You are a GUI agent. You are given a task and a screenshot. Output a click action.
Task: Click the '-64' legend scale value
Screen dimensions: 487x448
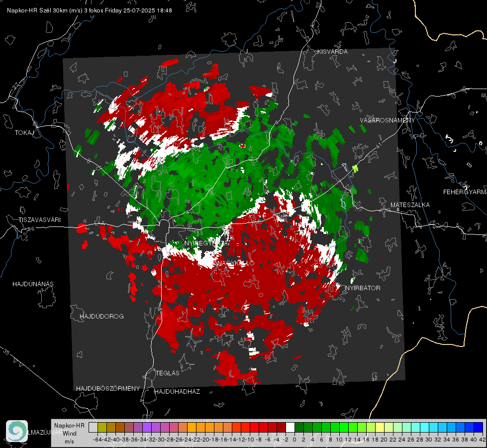point(97,440)
